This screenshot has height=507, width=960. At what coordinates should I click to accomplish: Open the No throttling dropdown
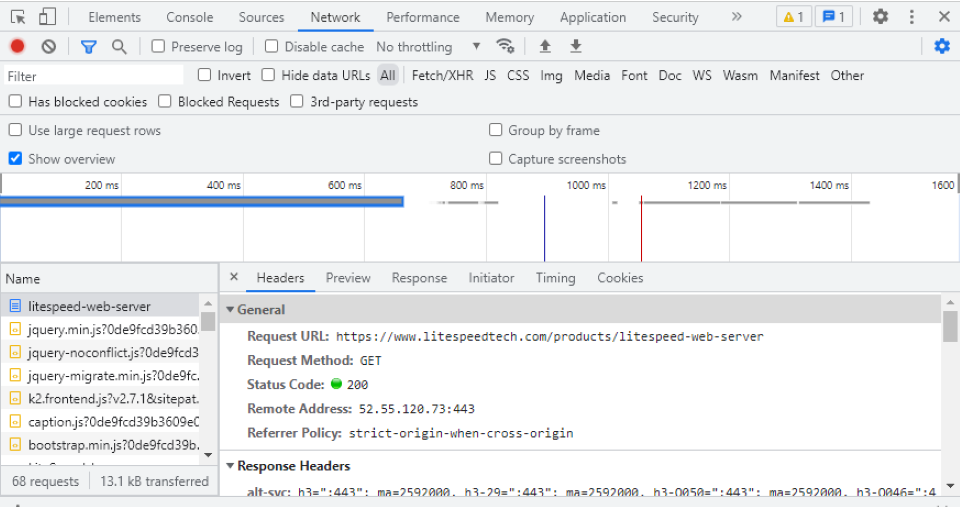[x=428, y=47]
